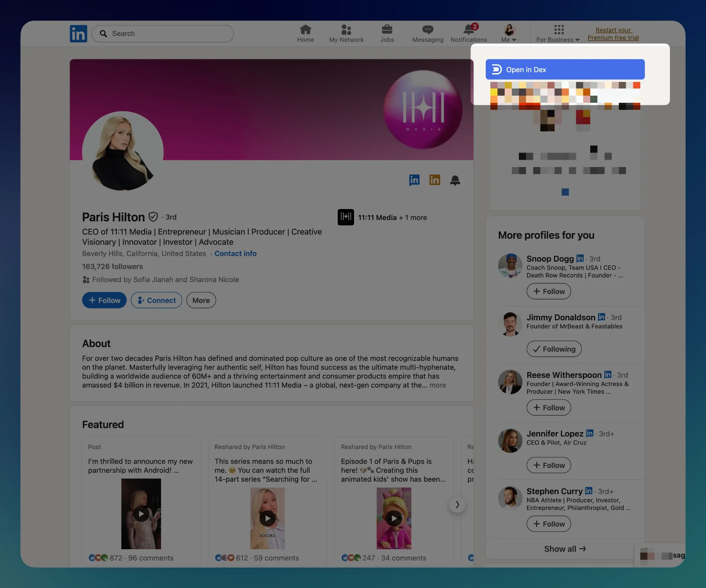
Task: Click the LinkedIn badge next to Jimmy Donaldson
Action: click(x=602, y=317)
